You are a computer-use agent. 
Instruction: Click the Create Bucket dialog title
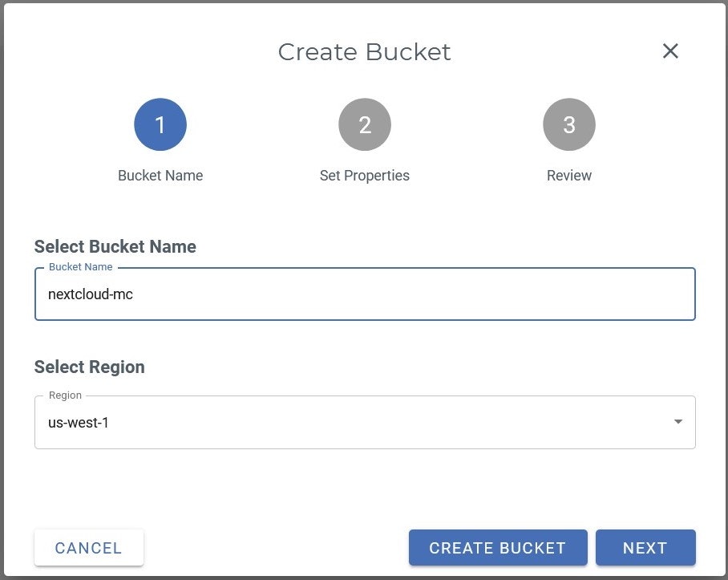pos(364,52)
